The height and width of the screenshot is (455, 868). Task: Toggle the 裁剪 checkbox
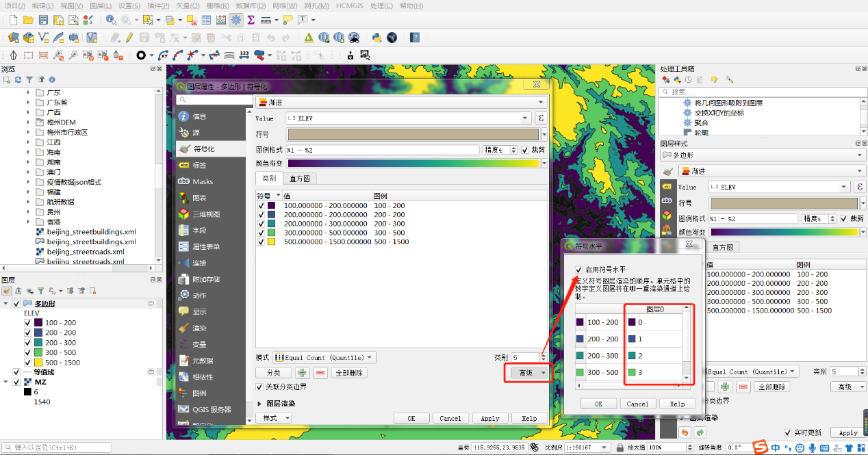[525, 150]
